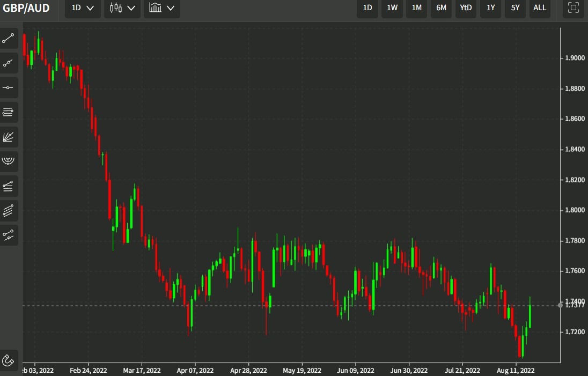
Task: Click the 1.8200 price axis label
Action: click(575, 180)
